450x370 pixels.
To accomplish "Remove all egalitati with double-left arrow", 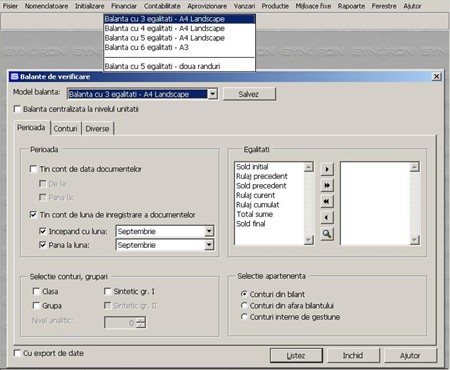I will (327, 201).
